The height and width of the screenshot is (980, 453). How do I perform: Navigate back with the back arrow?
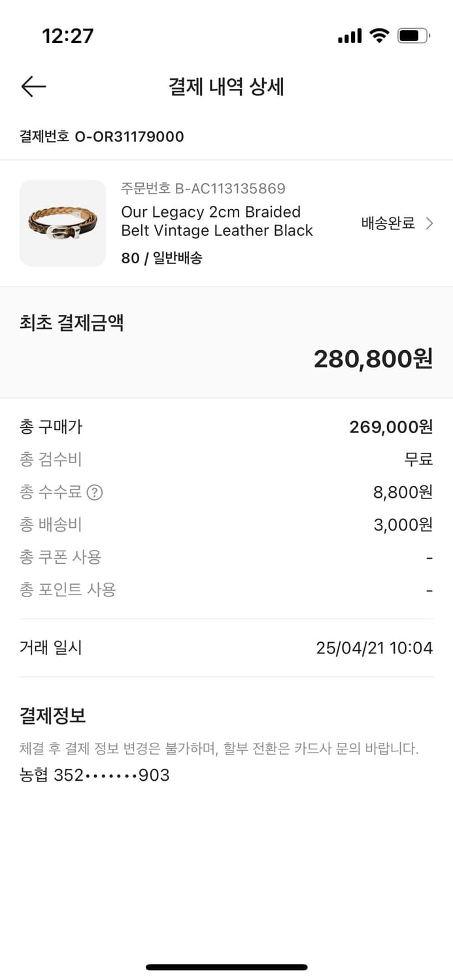coord(33,86)
